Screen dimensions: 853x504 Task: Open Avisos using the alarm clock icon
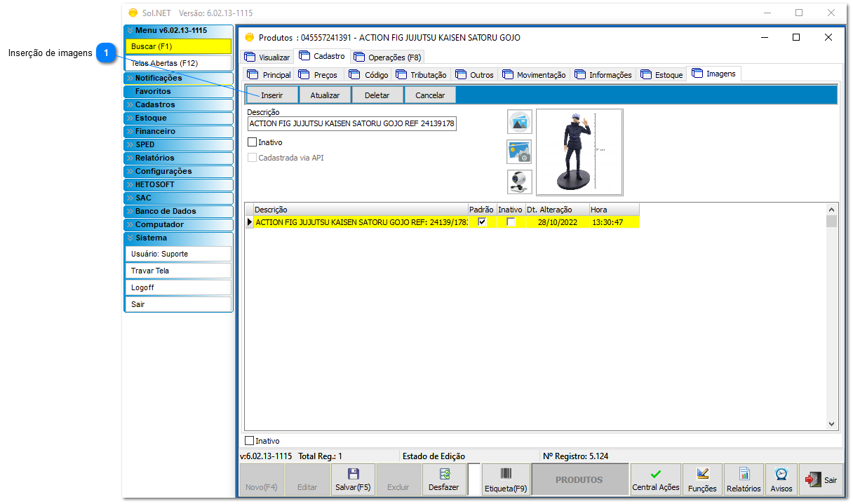(781, 479)
